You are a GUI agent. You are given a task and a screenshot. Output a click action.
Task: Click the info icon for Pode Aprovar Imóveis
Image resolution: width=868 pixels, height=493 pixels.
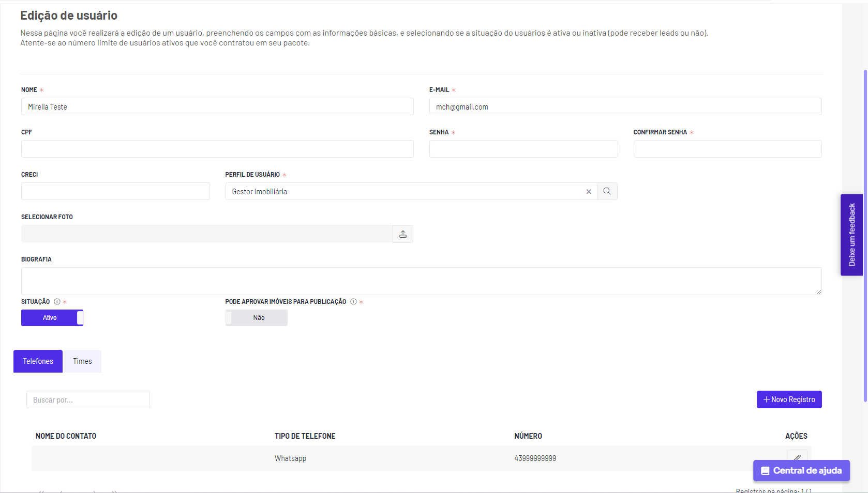(354, 302)
